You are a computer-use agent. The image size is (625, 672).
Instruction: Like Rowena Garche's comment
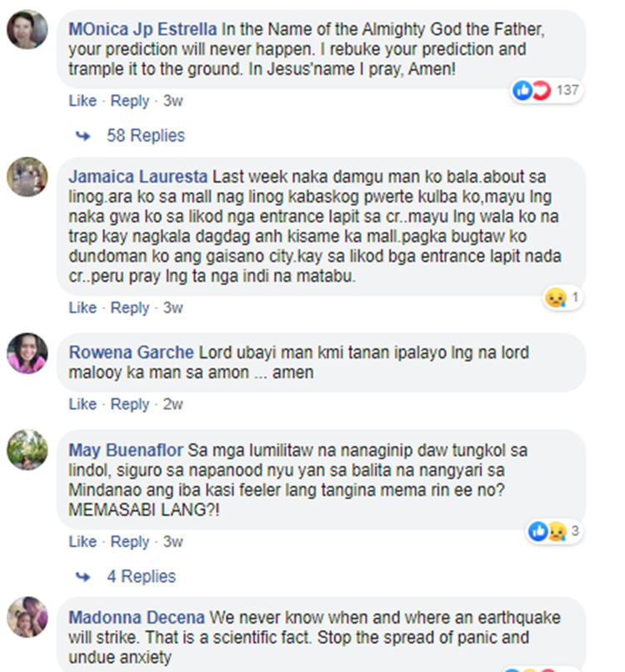coord(82,404)
